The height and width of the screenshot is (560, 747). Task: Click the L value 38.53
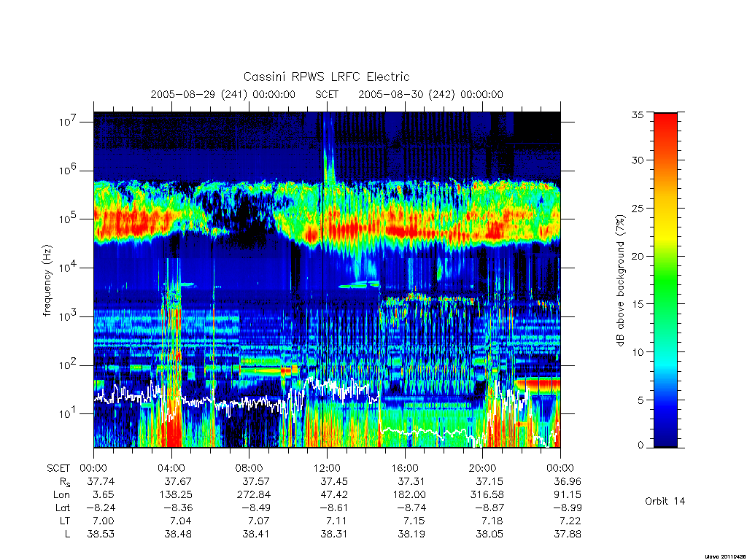101,534
